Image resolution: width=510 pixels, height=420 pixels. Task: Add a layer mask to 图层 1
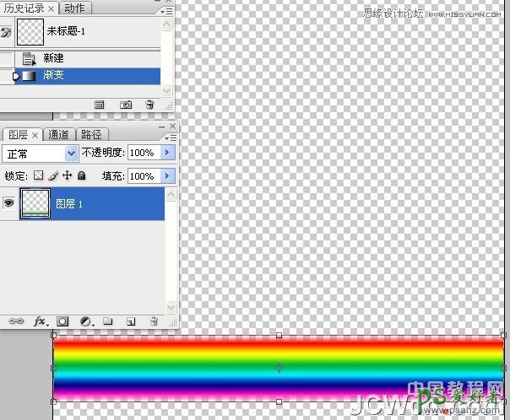pos(62,321)
